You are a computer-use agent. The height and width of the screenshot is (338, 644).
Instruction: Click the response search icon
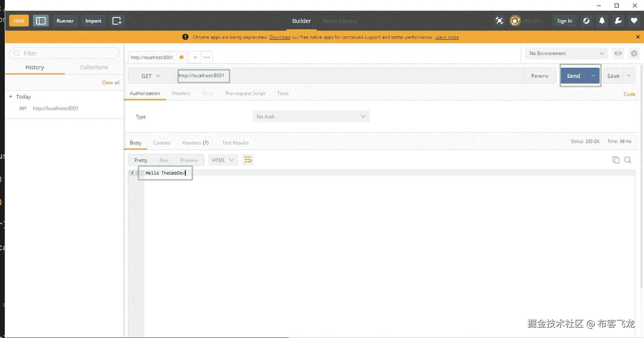(x=627, y=160)
